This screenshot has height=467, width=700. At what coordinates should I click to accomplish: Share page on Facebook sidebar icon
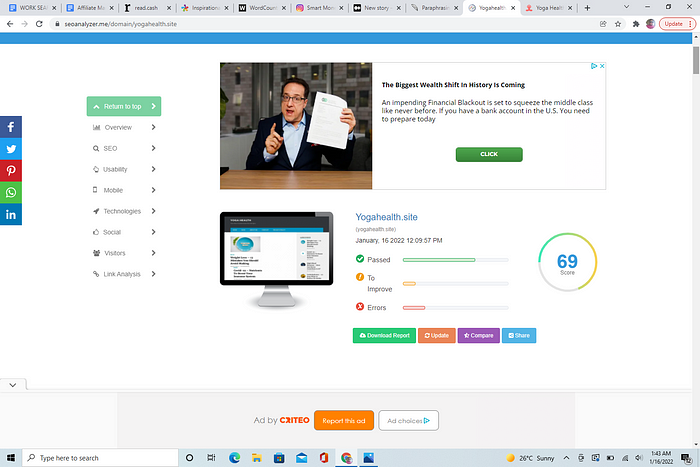[11, 127]
